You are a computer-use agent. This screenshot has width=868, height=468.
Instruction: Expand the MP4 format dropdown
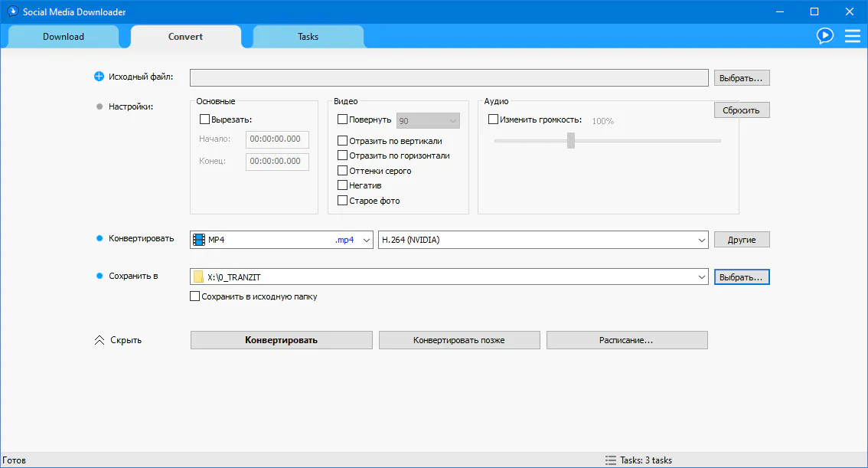point(365,240)
